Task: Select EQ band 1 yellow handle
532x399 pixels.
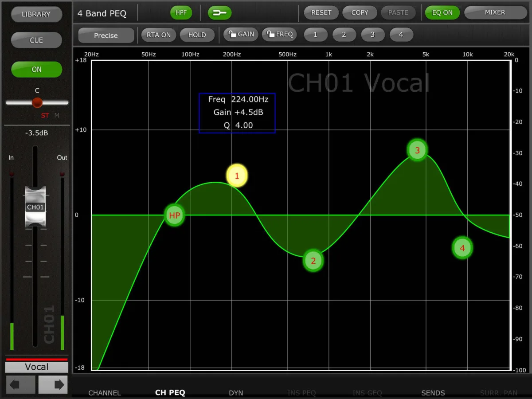Action: tap(237, 176)
